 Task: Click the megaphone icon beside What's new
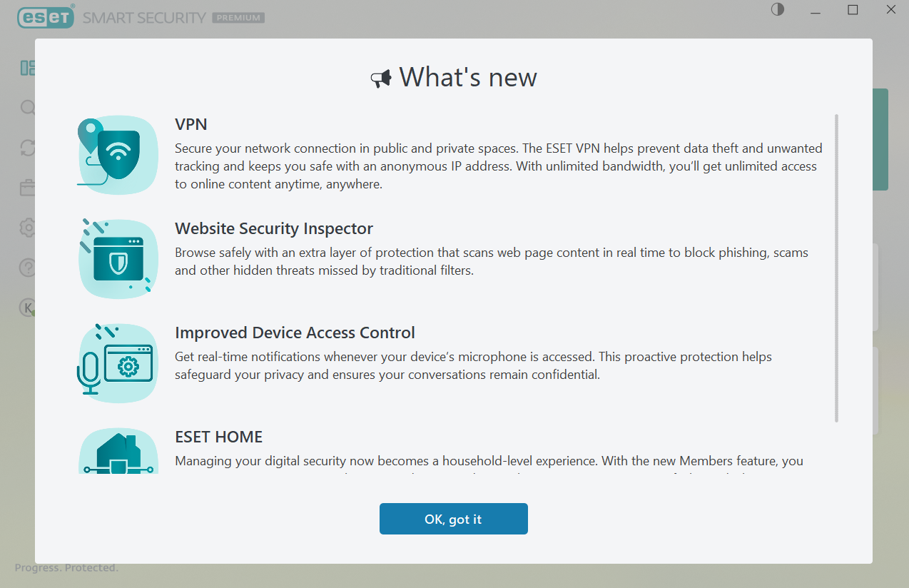(381, 78)
